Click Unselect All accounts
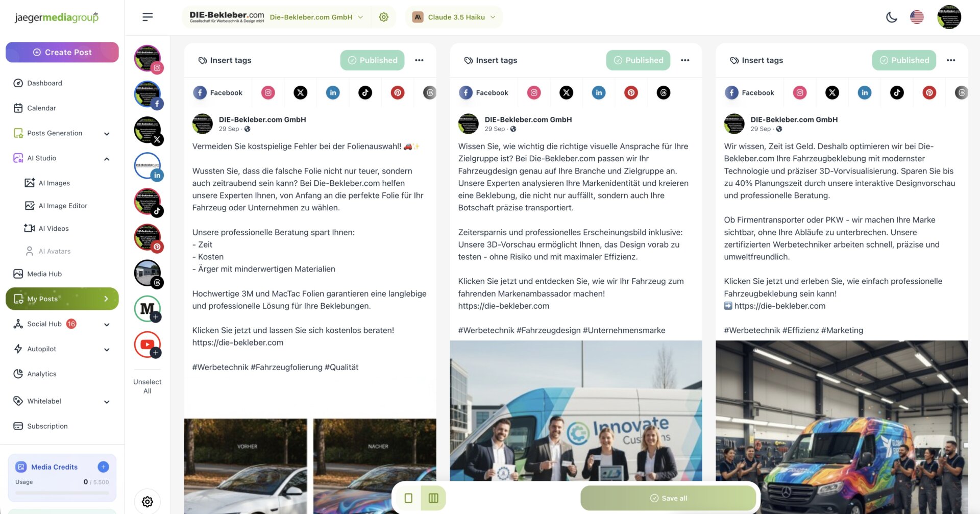The image size is (980, 514). (147, 386)
